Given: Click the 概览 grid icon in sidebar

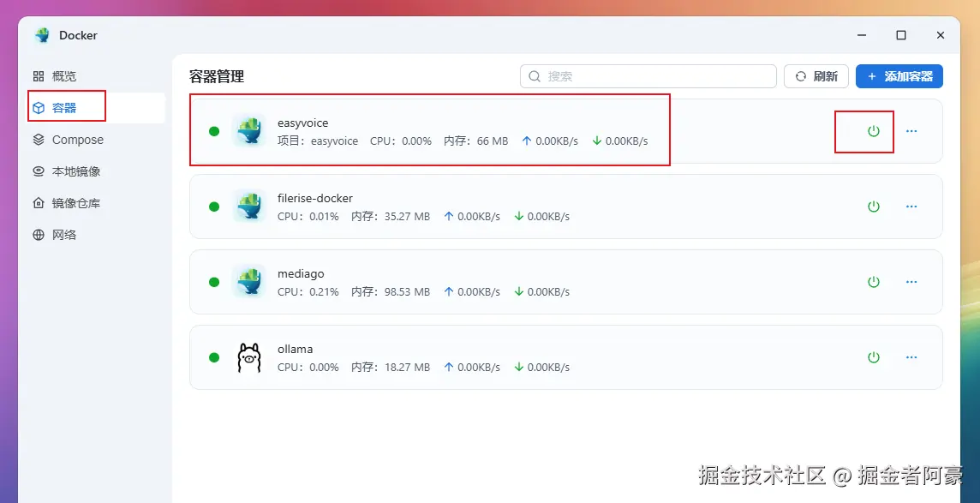Looking at the screenshot, I should pos(39,76).
